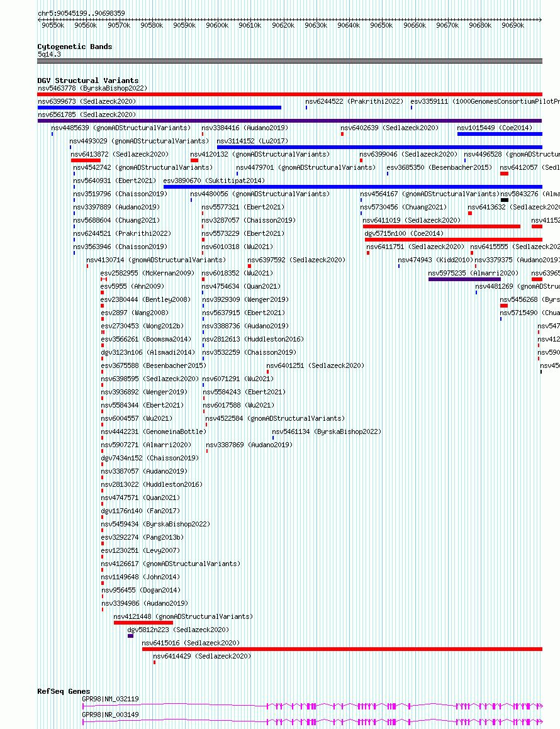Open nsv4485639 gnomAD variant label

point(121,128)
